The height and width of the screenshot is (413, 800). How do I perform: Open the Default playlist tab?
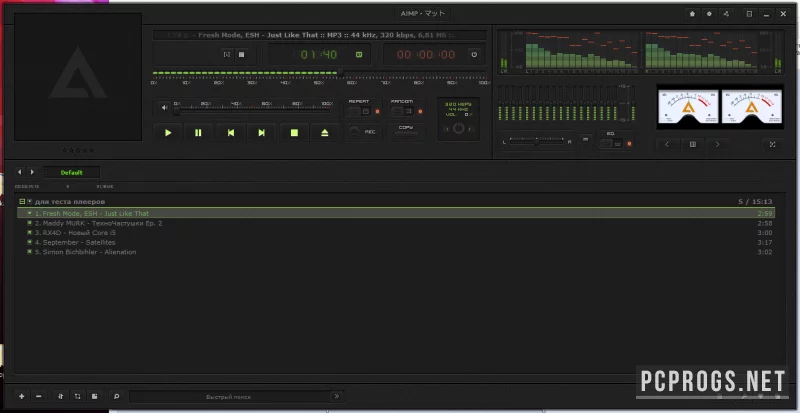(x=71, y=173)
